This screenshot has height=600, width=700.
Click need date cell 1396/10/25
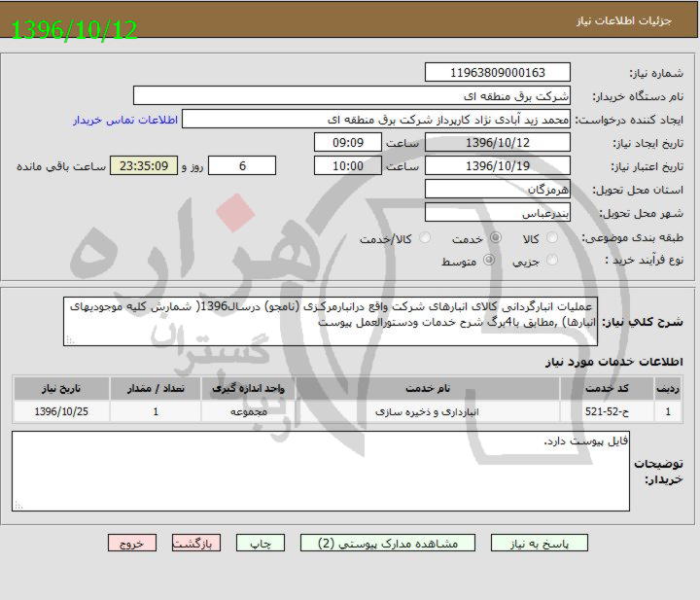click(61, 411)
